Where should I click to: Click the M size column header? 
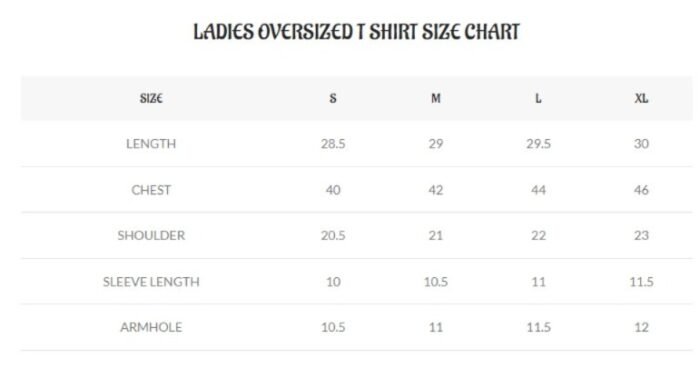click(436, 98)
